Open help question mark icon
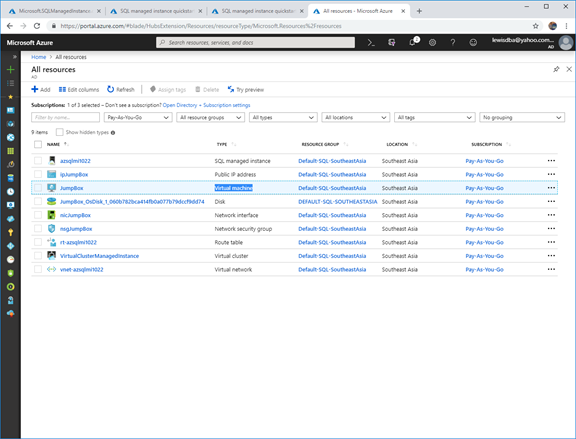 coord(453,43)
